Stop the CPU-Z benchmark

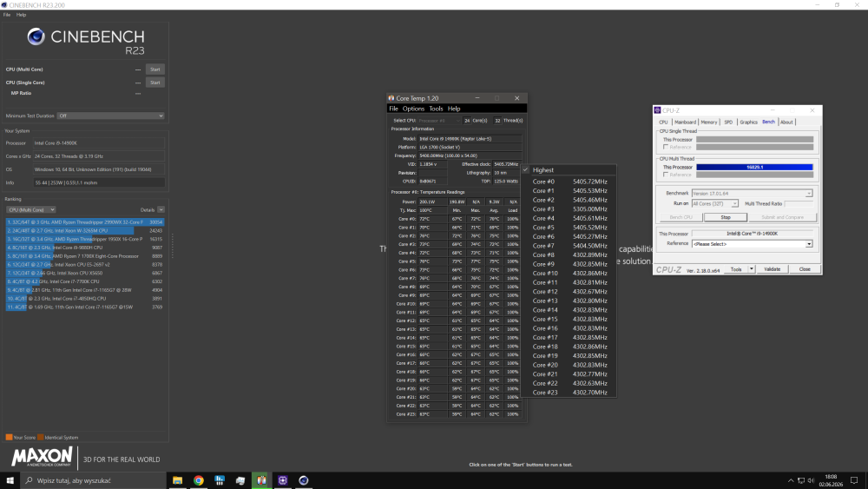pyautogui.click(x=725, y=217)
